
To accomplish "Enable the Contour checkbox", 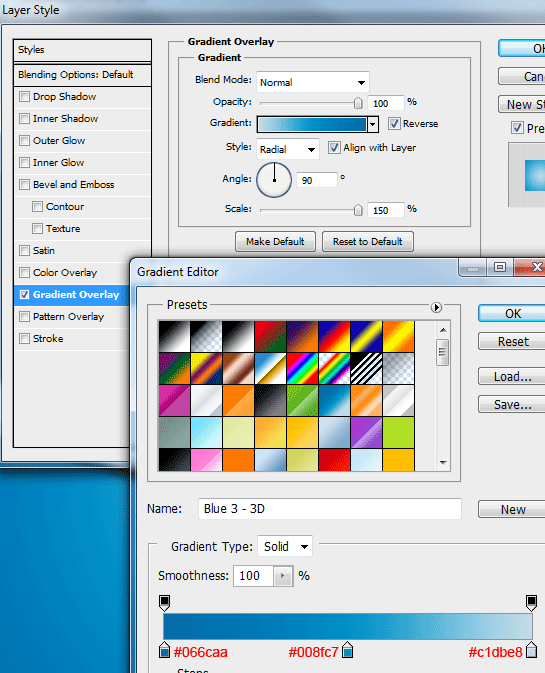I will click(x=37, y=206).
